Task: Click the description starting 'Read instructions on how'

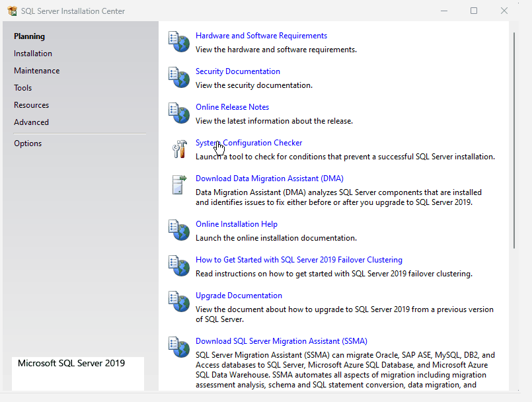Action: click(x=334, y=274)
